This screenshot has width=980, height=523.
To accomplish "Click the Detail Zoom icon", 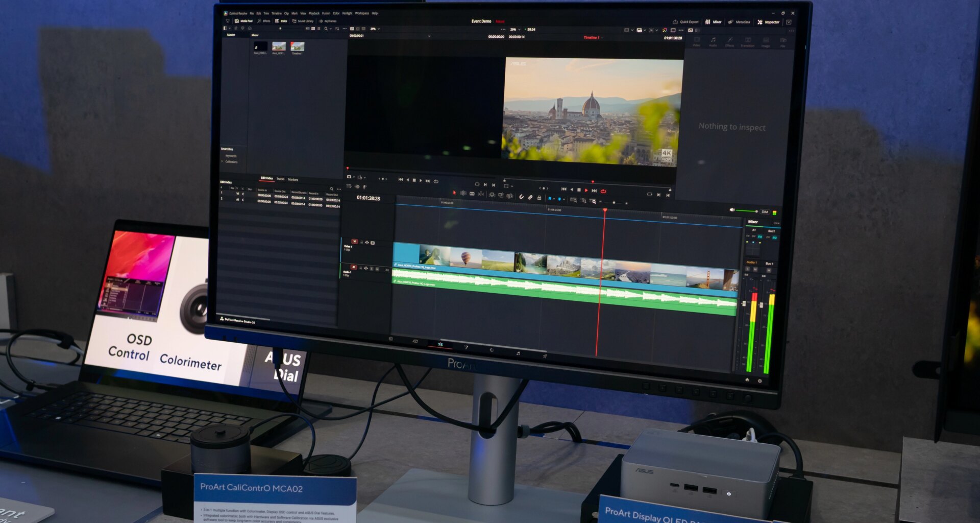I will click(x=584, y=201).
